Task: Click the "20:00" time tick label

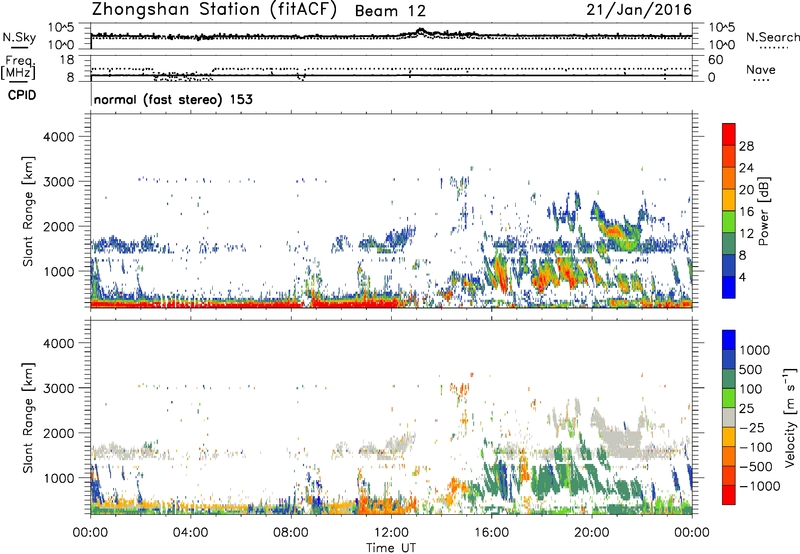Action: click(x=592, y=533)
